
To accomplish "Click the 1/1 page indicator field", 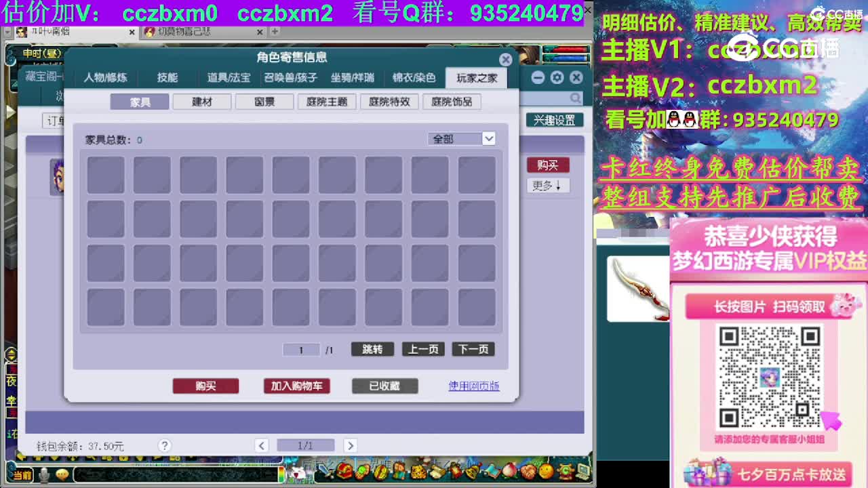I will pos(306,445).
